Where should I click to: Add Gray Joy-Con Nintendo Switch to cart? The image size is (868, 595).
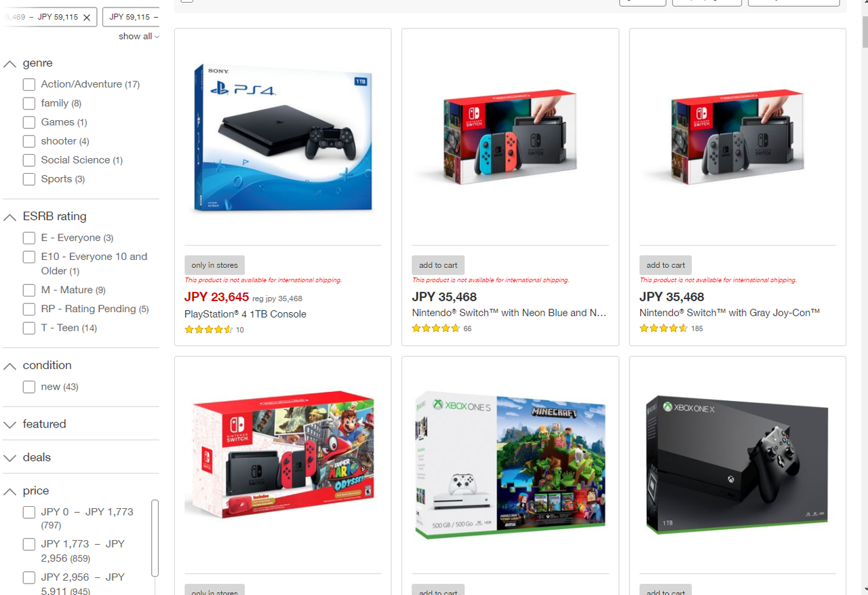tap(665, 265)
